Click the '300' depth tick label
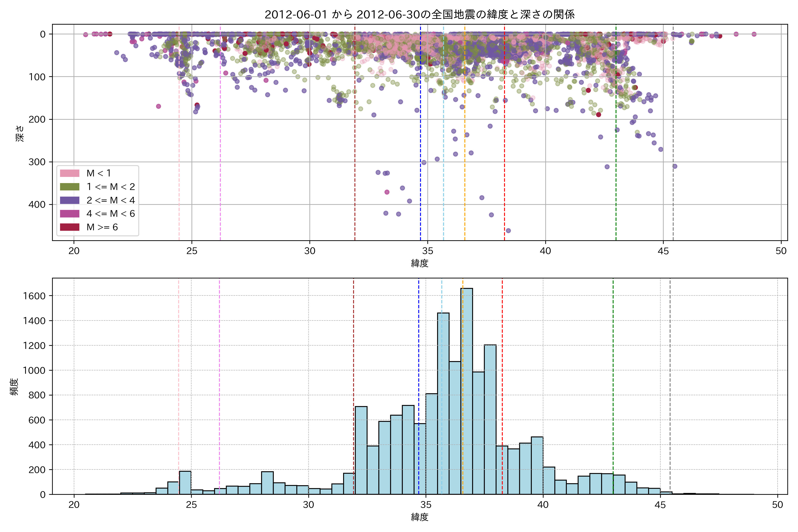This screenshot has height=532, width=798. (37, 162)
